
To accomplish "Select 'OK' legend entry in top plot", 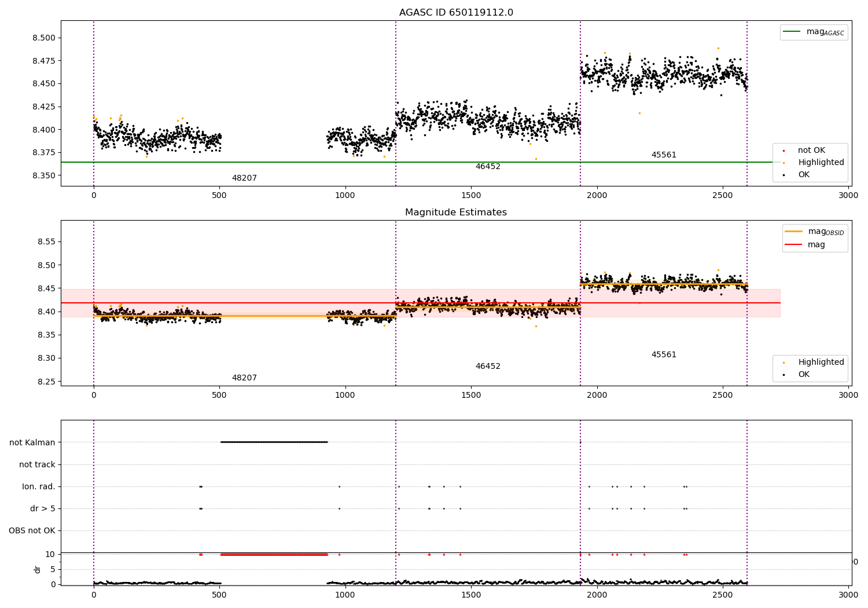I will pyautogui.click(x=804, y=175).
